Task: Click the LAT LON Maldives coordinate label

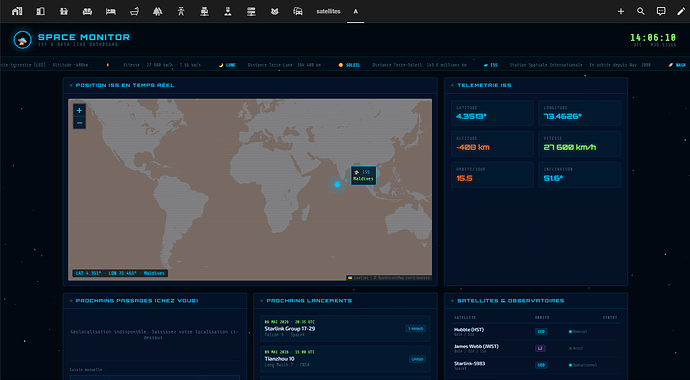Action: click(x=120, y=273)
